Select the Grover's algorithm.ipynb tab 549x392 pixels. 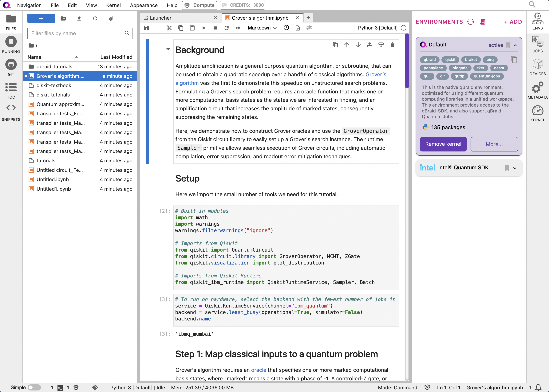[263, 18]
